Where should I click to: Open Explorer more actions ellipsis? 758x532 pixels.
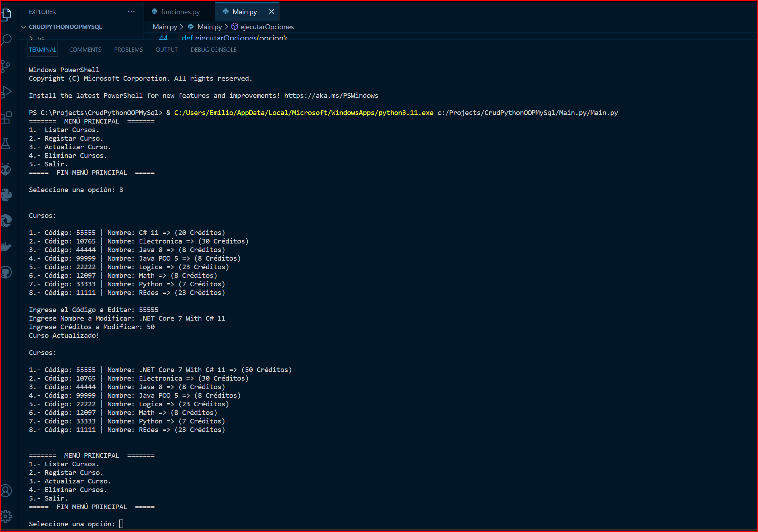(x=131, y=12)
